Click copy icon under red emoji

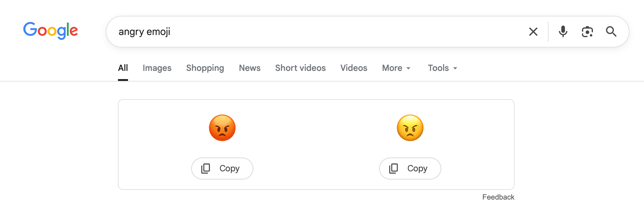[206, 169]
